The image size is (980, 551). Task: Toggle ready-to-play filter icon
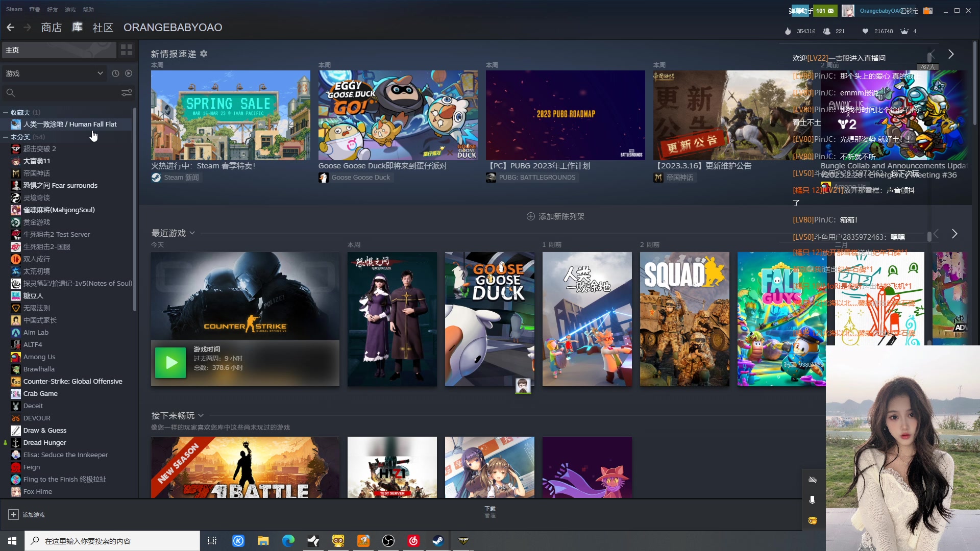pos(129,73)
